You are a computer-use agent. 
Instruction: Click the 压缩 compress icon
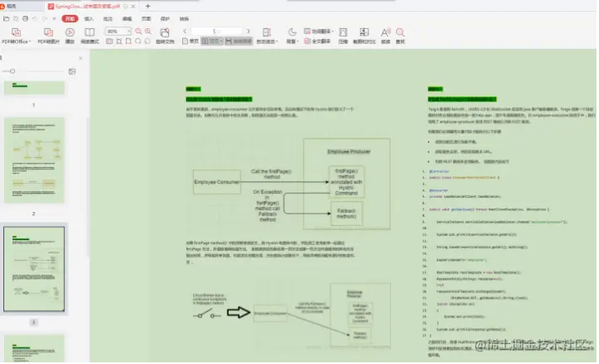pos(343,36)
